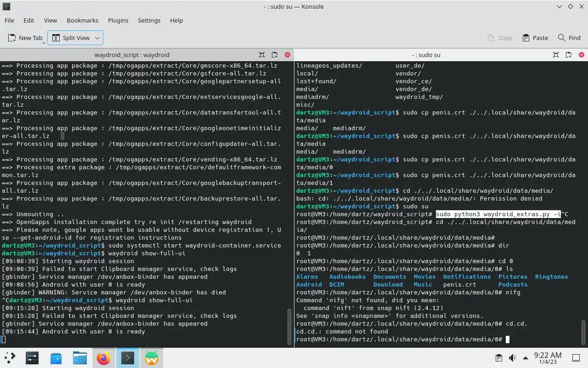Click the highlighted 'sudo python3 waydroid_extras.py -i' text
588x368 pixels.
tap(498, 214)
